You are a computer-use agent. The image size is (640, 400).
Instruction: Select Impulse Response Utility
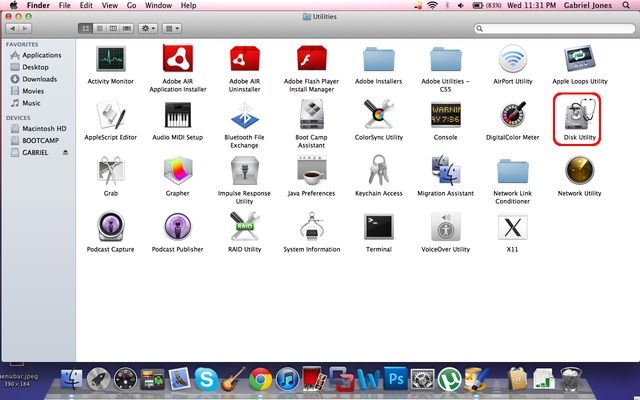(x=244, y=171)
